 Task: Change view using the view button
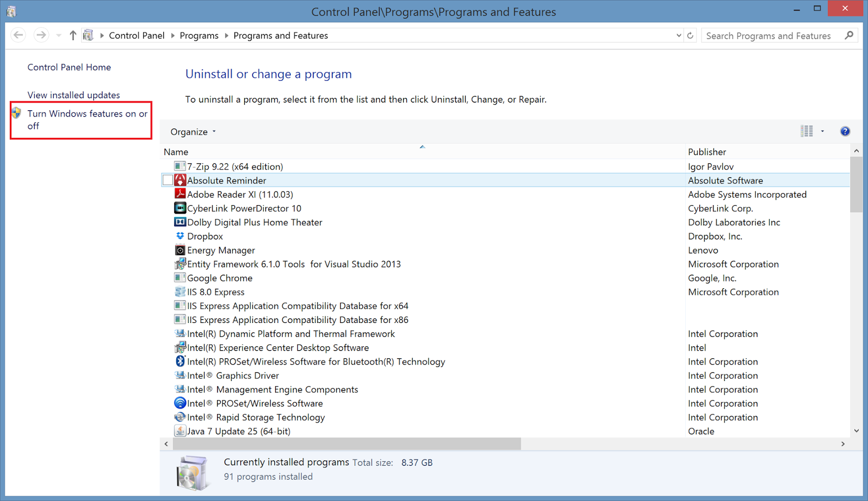(x=807, y=131)
